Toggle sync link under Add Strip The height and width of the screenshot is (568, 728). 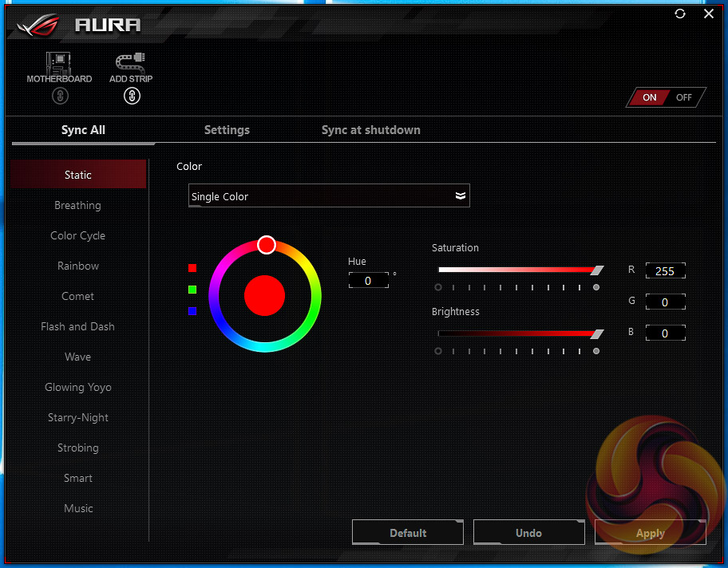click(x=132, y=96)
